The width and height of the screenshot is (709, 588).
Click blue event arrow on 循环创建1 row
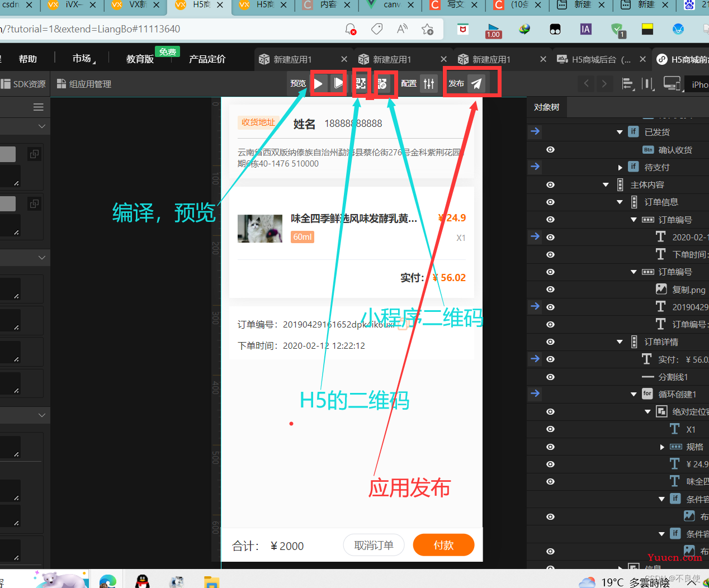point(535,393)
